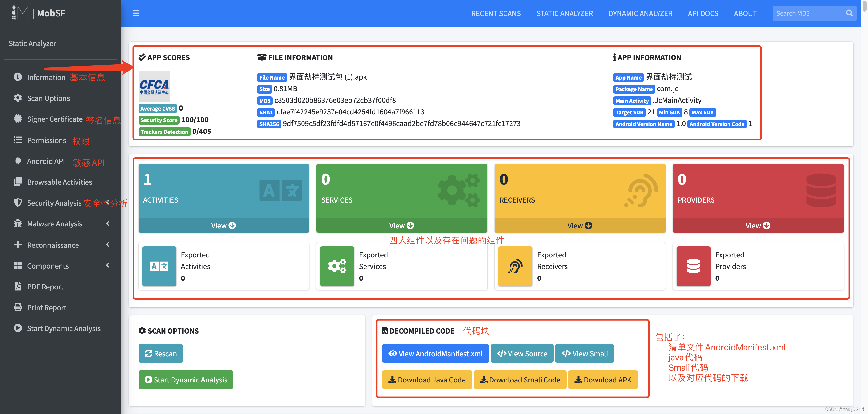Expand View under Activities card
This screenshot has height=414, width=868.
pyautogui.click(x=223, y=225)
